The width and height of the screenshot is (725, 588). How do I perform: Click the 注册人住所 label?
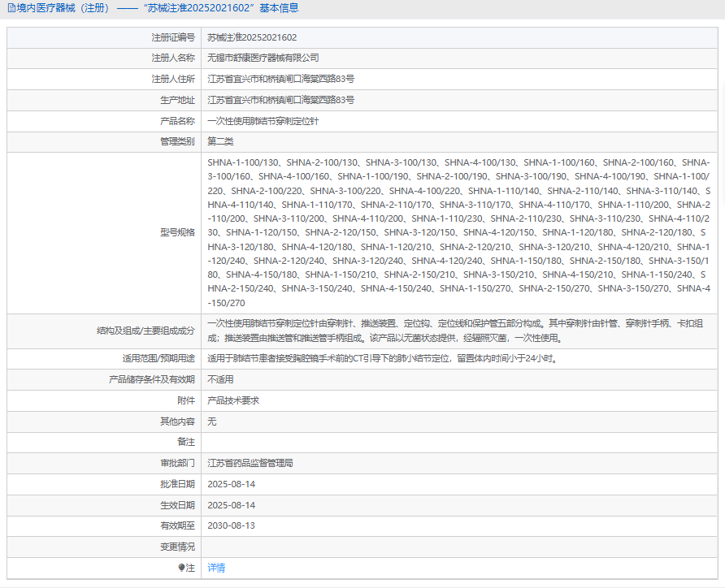173,79
